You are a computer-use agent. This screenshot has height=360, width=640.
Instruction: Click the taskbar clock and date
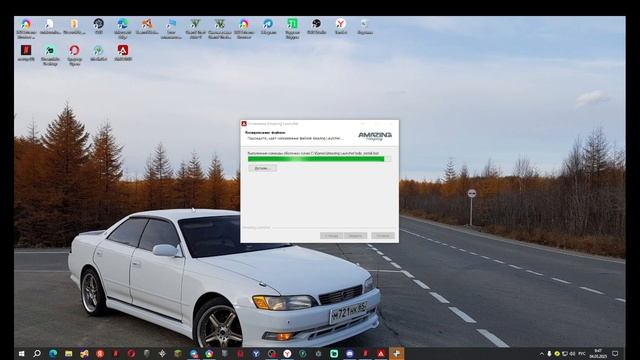598,353
